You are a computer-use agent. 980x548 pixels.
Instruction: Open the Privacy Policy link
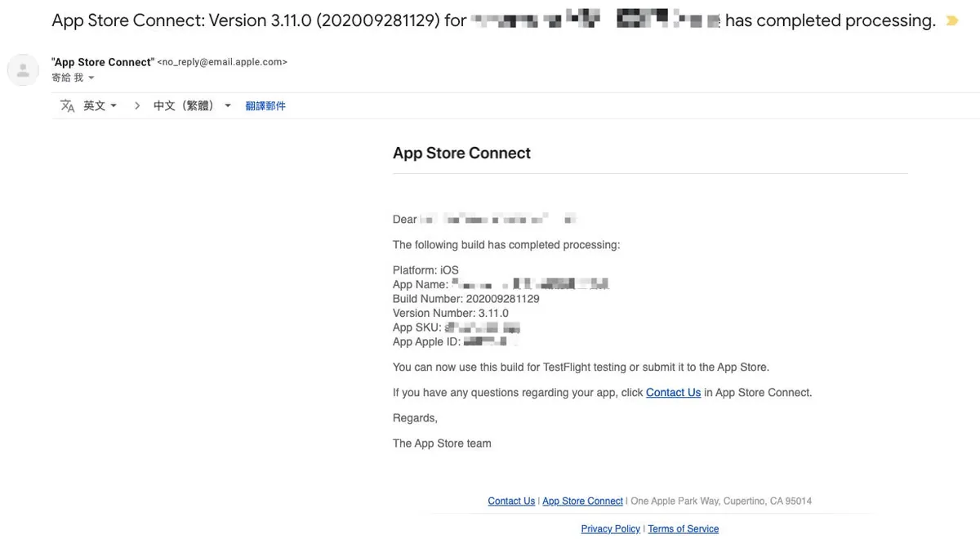[x=610, y=529]
